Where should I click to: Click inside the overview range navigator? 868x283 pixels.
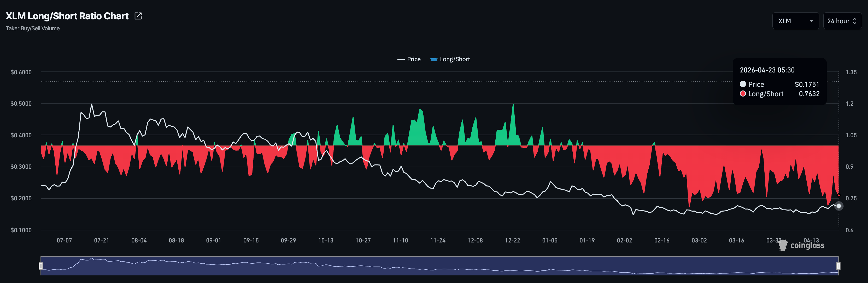(438, 266)
